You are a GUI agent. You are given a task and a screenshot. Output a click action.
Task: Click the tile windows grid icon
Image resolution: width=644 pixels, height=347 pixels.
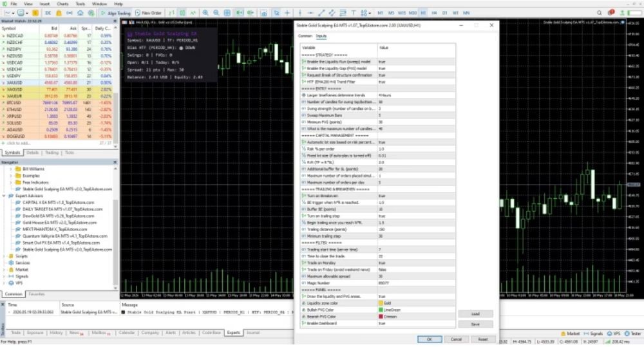(227, 13)
